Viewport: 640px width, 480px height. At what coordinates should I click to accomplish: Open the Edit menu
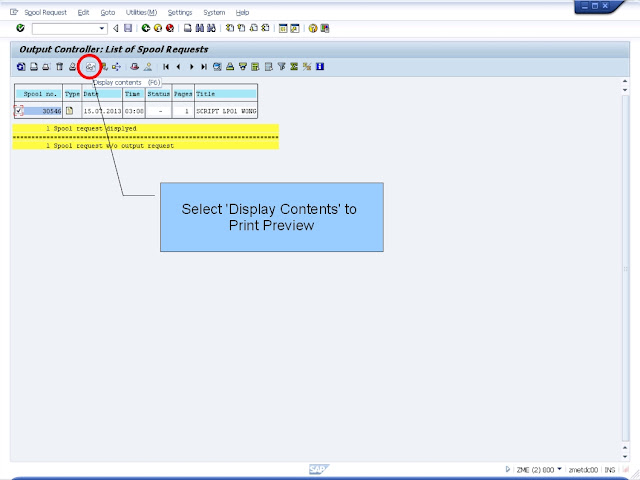[83, 13]
